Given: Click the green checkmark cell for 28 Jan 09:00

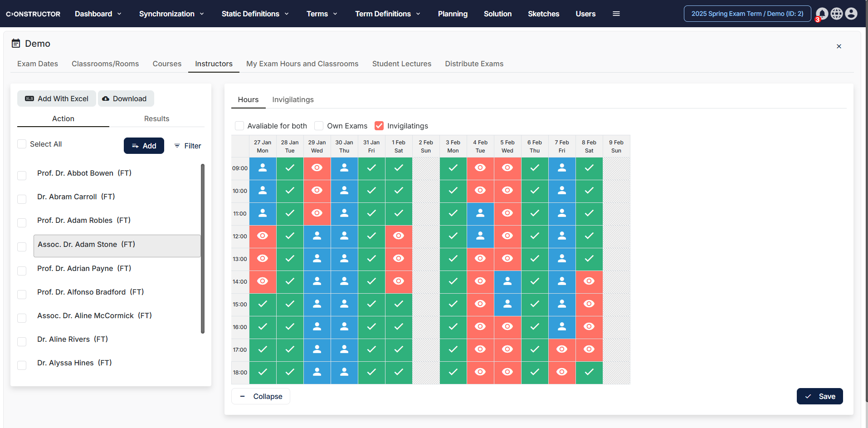Looking at the screenshot, I should click(290, 168).
